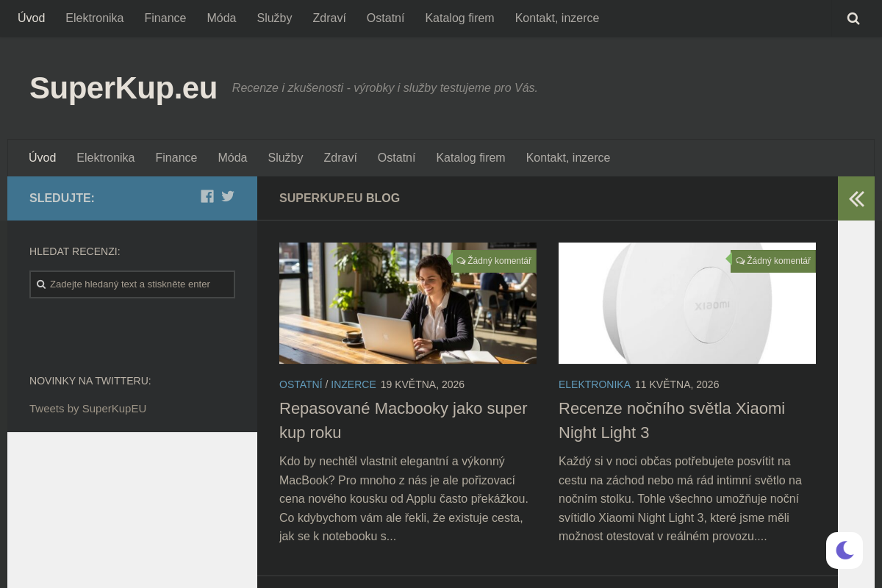Focus the review search text field
882x588 pixels.
(x=132, y=284)
